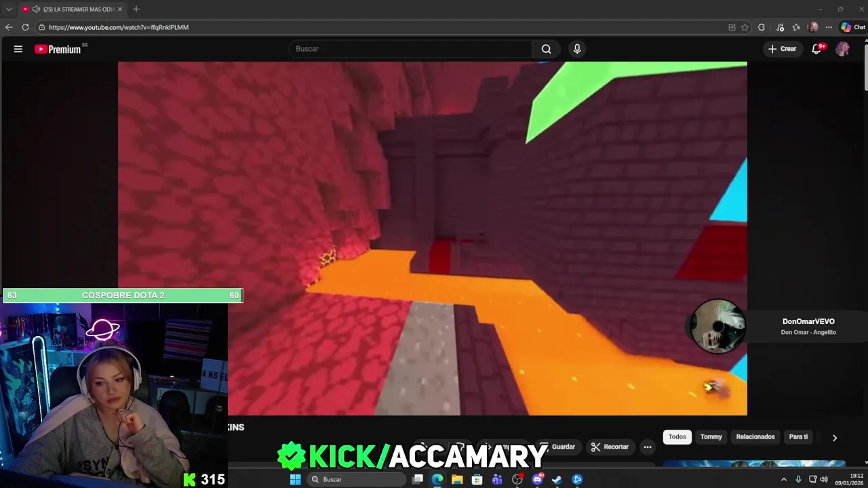Open volume control in system tray

pyautogui.click(x=824, y=479)
